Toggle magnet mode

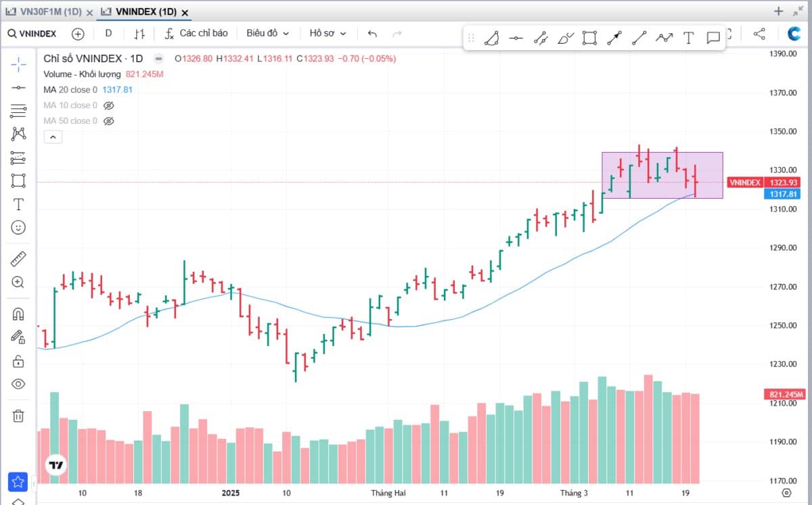[18, 314]
